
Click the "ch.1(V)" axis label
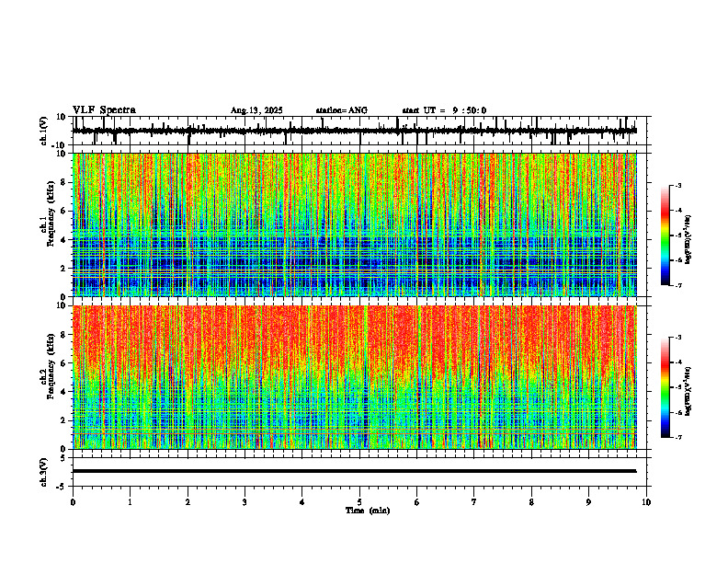coord(44,131)
